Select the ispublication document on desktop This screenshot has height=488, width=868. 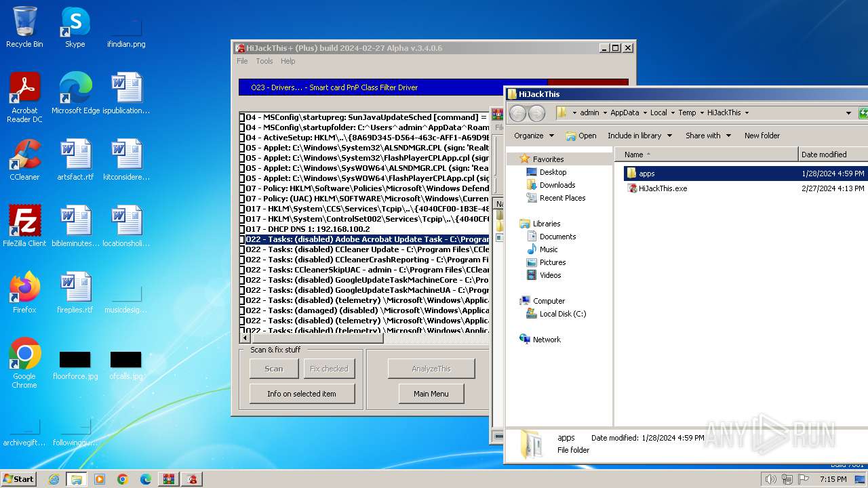pos(126,94)
